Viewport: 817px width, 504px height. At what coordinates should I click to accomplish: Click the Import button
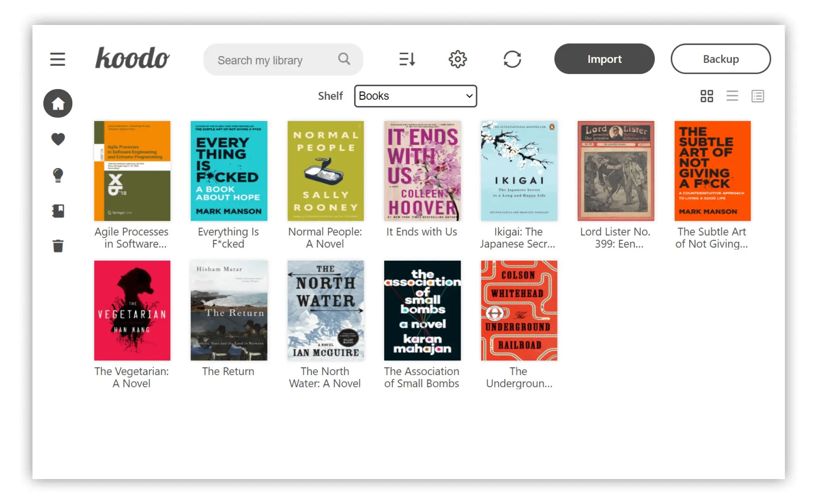pyautogui.click(x=604, y=59)
